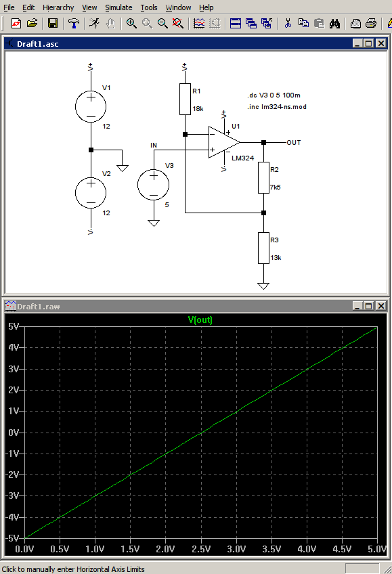Open the Edit menu
The width and height of the screenshot is (392, 574).
(x=28, y=7)
